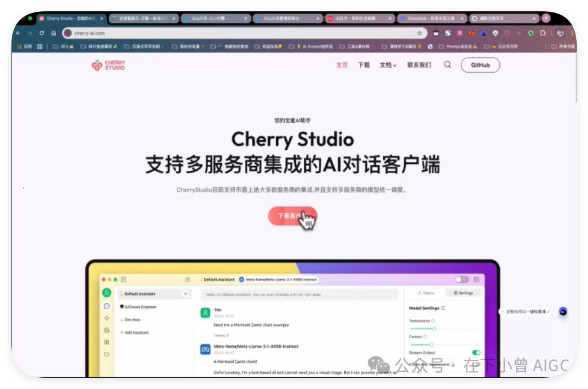The width and height of the screenshot is (588, 389).
Task: Click the browser forward arrow
Action: (x=30, y=33)
